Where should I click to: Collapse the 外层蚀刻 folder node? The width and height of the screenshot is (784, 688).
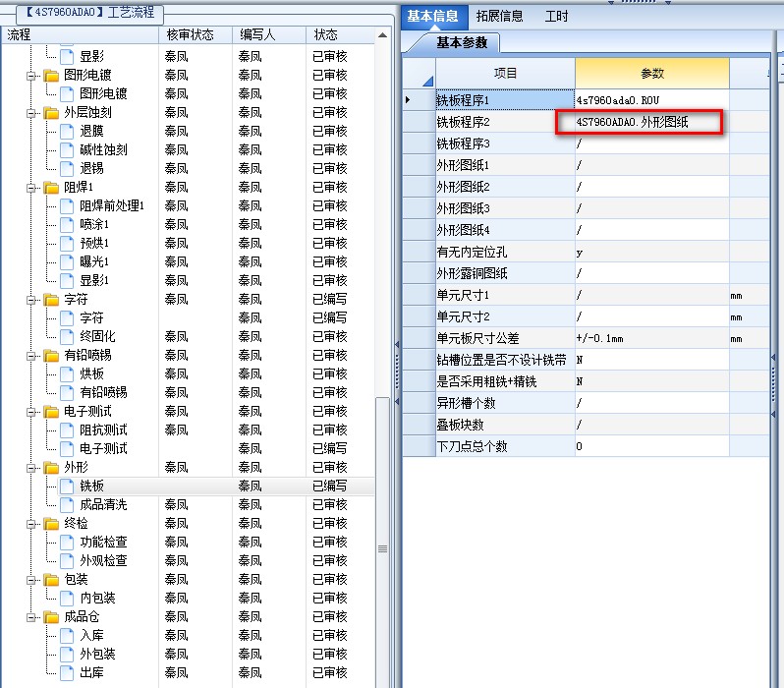pos(31,113)
